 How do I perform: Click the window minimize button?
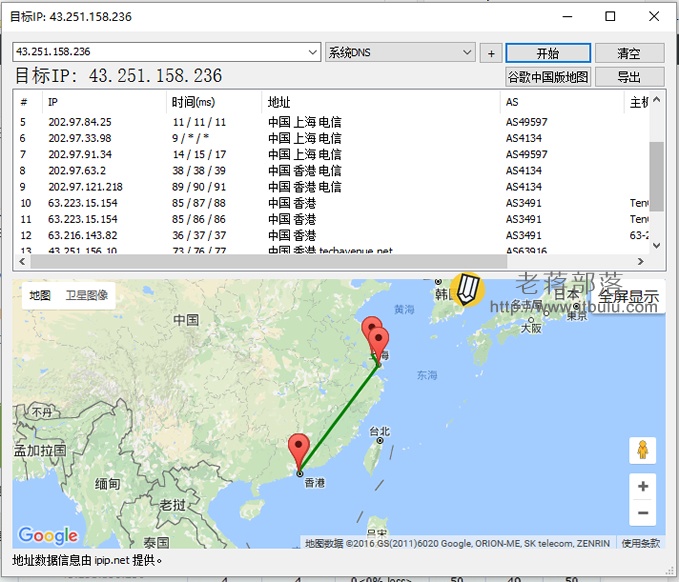(568, 16)
